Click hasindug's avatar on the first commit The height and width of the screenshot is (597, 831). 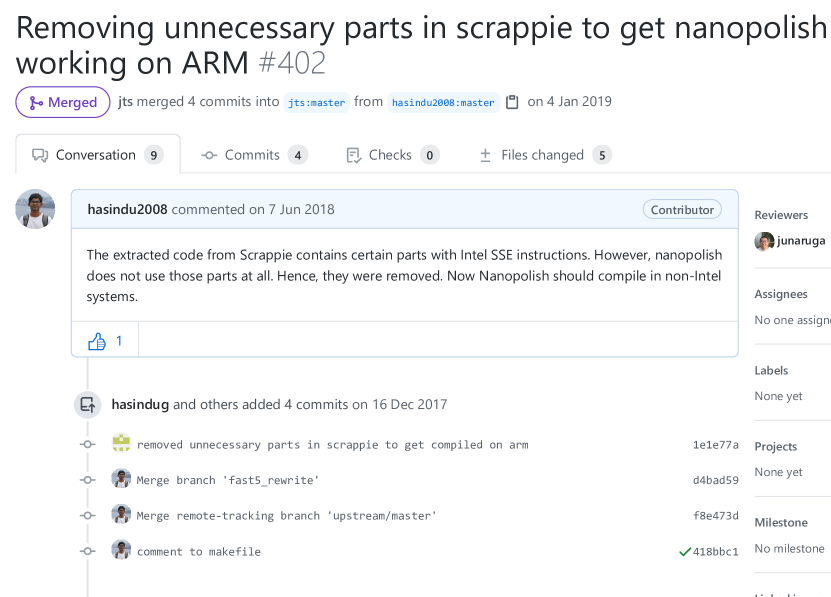point(121,444)
